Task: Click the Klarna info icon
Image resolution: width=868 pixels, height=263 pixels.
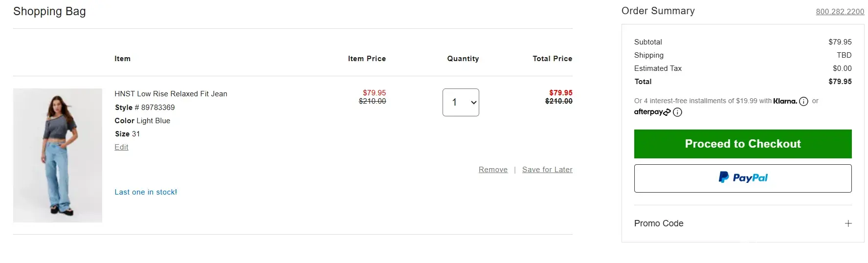Action: (x=803, y=102)
